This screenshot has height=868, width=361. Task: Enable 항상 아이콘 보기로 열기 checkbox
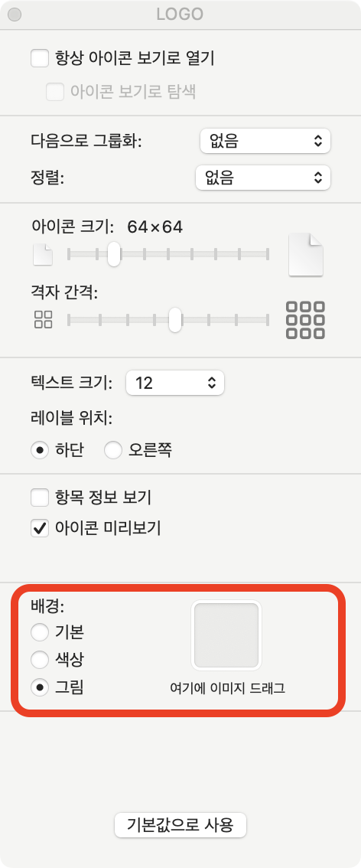point(40,58)
